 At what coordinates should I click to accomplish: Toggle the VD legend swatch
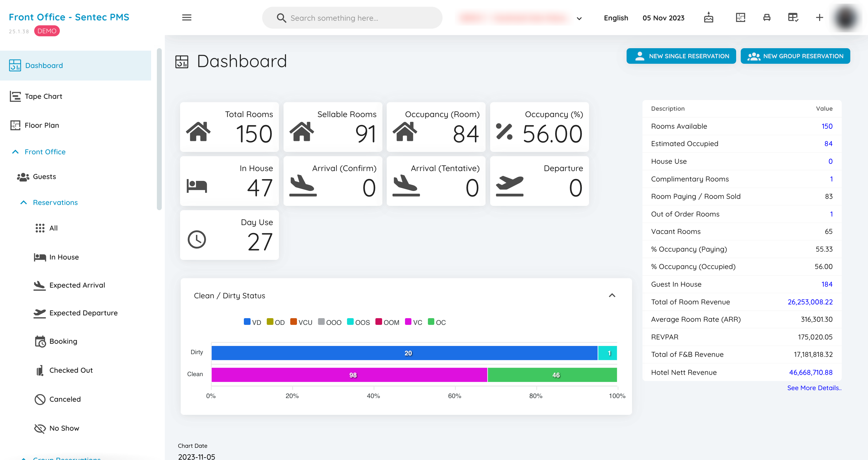[x=247, y=322]
